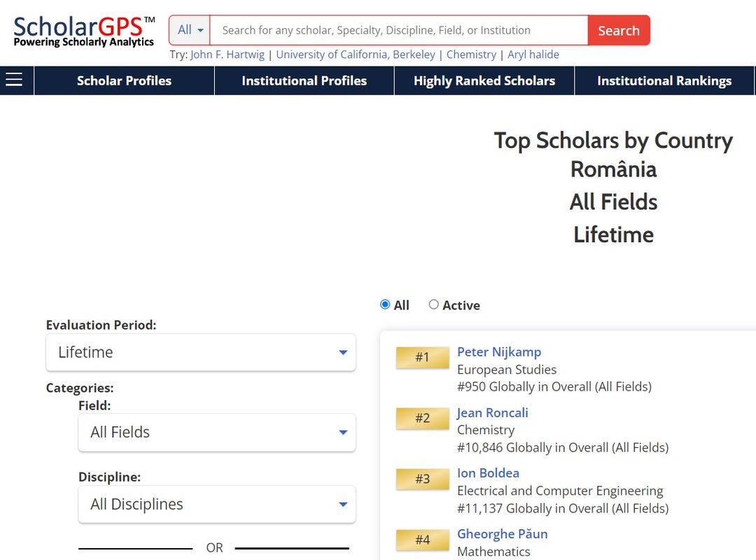
Task: Select the All scholars radio button
Action: click(385, 304)
